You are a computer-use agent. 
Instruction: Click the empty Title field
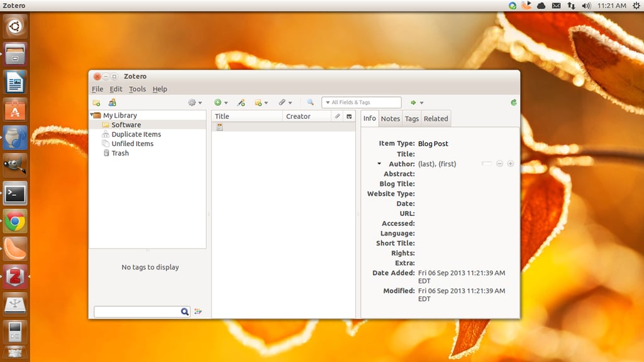point(466,154)
